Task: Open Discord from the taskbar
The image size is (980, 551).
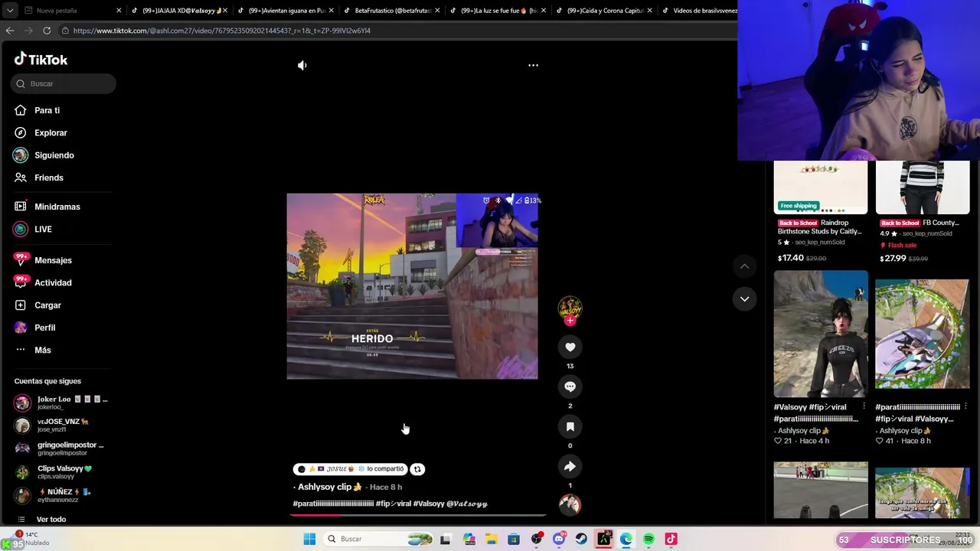Action: click(x=559, y=539)
